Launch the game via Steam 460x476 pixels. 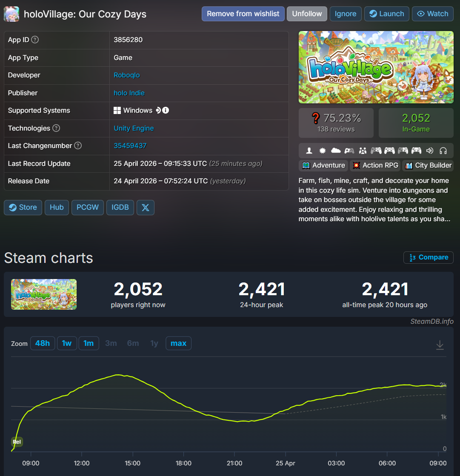click(386, 14)
